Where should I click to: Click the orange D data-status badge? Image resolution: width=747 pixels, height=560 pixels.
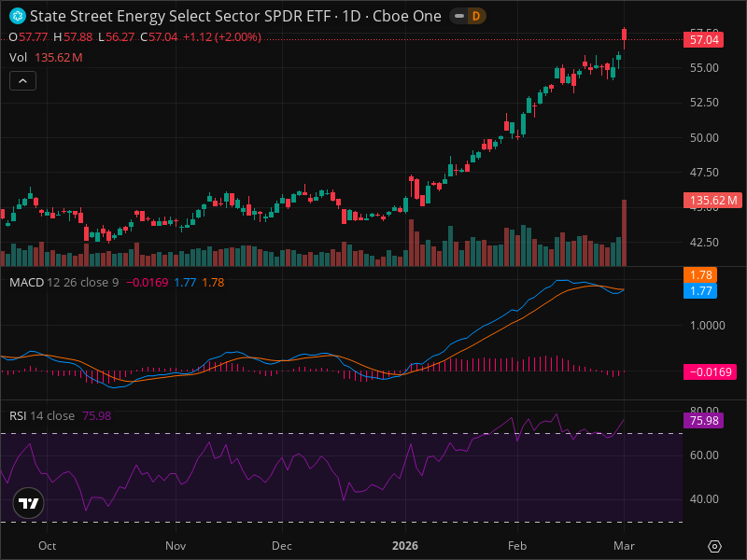click(475, 16)
